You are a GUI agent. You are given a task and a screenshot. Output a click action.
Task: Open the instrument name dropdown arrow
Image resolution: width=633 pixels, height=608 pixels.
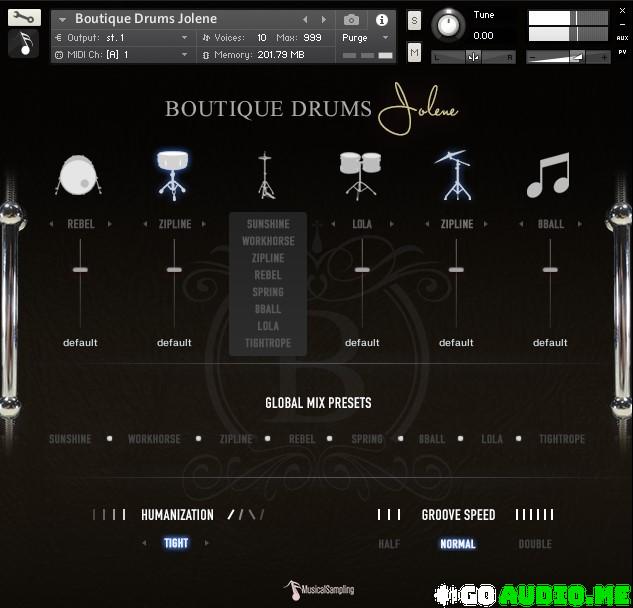pos(62,19)
